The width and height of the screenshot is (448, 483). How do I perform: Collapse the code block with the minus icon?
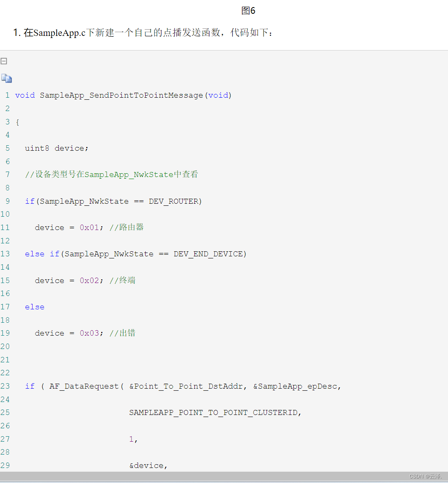[4, 61]
